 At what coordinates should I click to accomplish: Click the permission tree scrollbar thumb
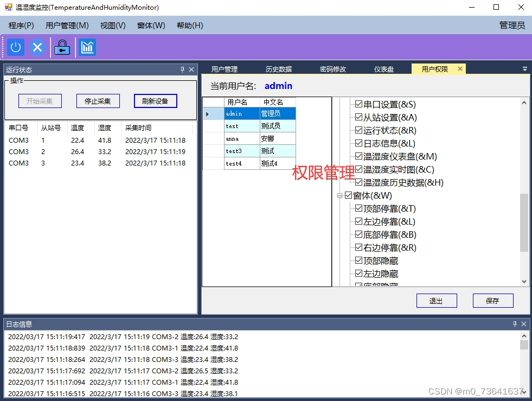(x=524, y=222)
